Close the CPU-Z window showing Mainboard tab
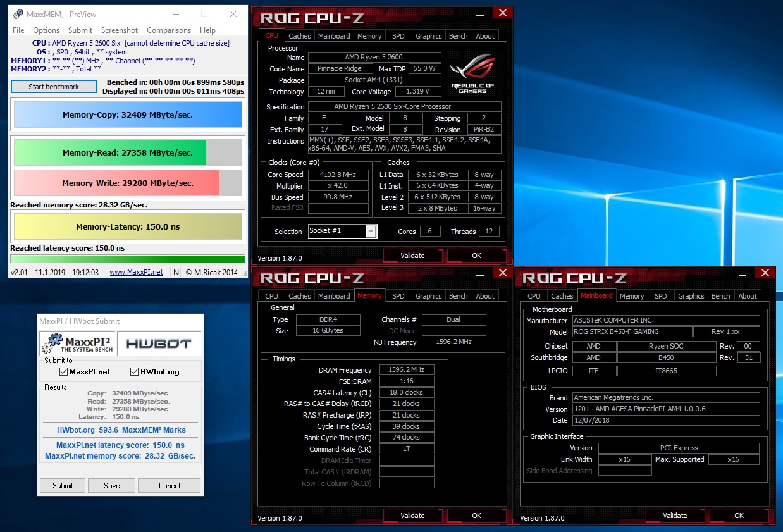Viewport: 783px width, 532px height. (x=765, y=273)
